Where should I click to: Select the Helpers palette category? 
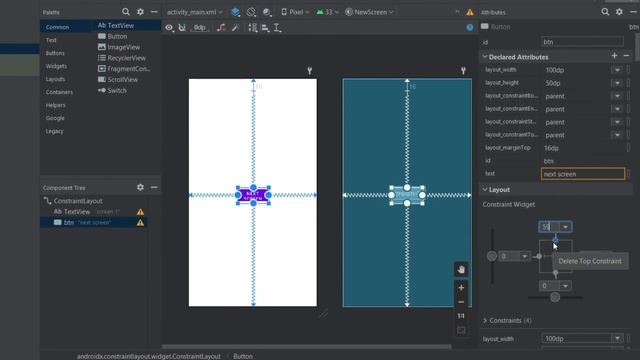click(56, 105)
